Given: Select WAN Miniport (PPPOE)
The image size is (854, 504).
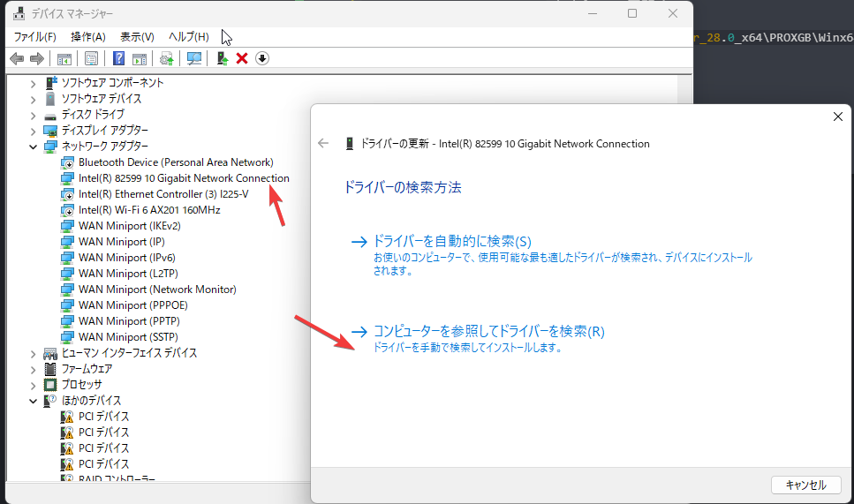Looking at the screenshot, I should (x=132, y=305).
